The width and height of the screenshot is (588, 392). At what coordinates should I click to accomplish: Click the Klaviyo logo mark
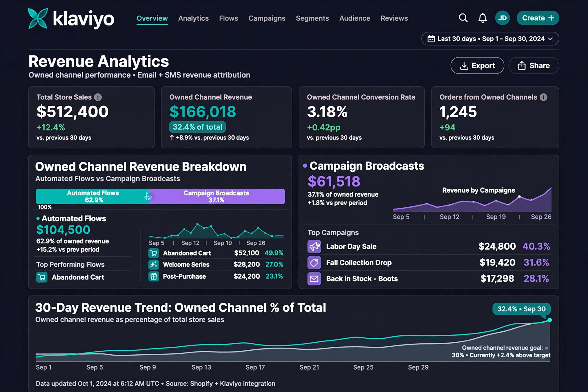38,18
